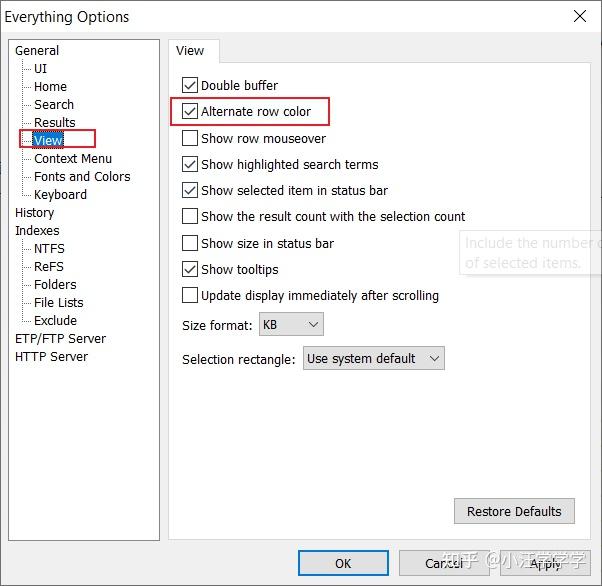This screenshot has height=586, width=602.
Task: Click the Apply button
Action: click(545, 563)
